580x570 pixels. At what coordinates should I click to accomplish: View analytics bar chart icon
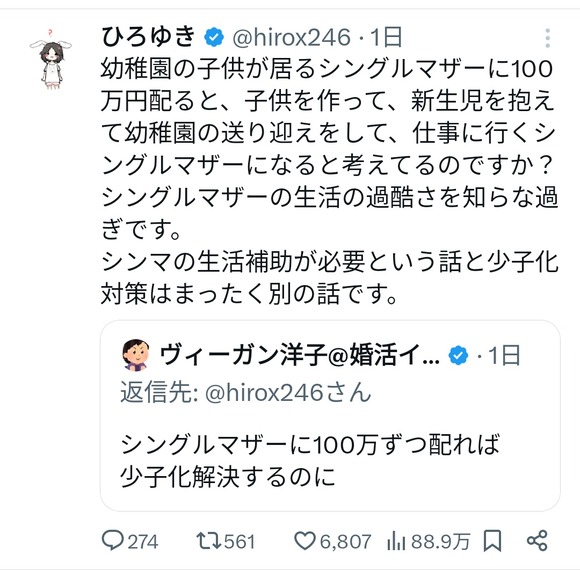tap(397, 541)
